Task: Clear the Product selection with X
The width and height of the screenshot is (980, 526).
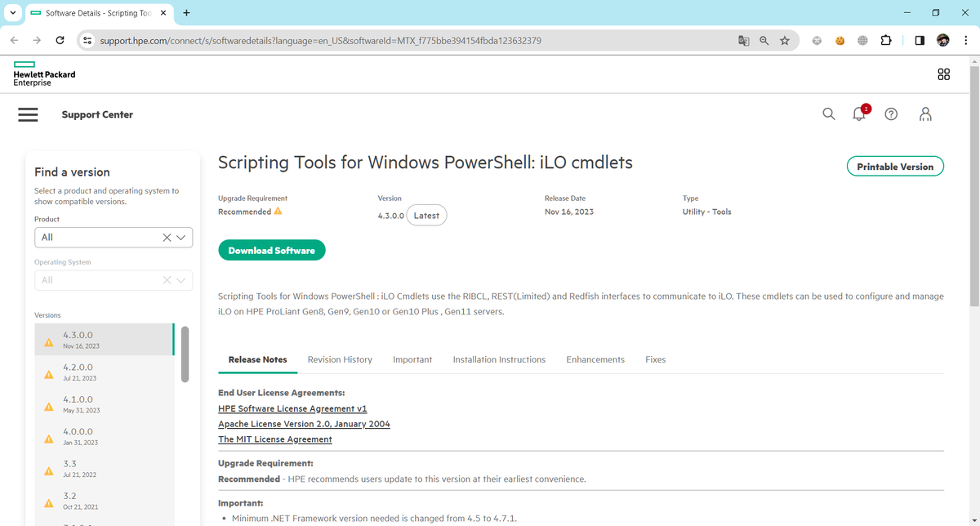Action: click(x=167, y=238)
